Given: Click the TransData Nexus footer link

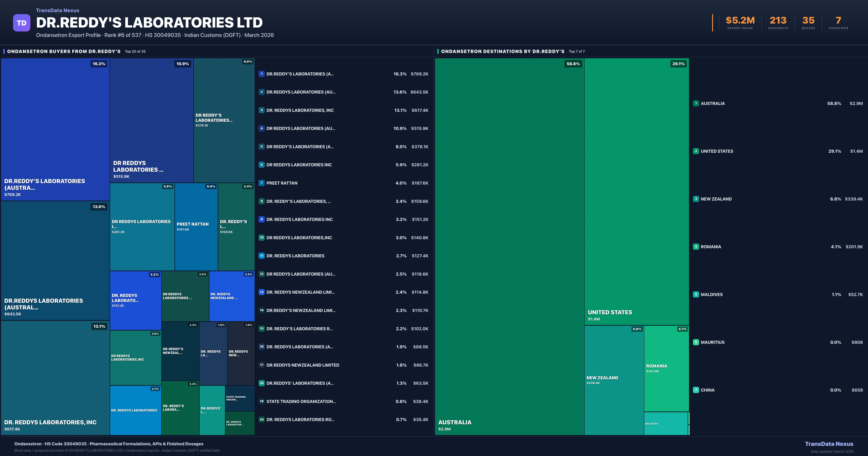Looking at the screenshot, I should 829,444.
